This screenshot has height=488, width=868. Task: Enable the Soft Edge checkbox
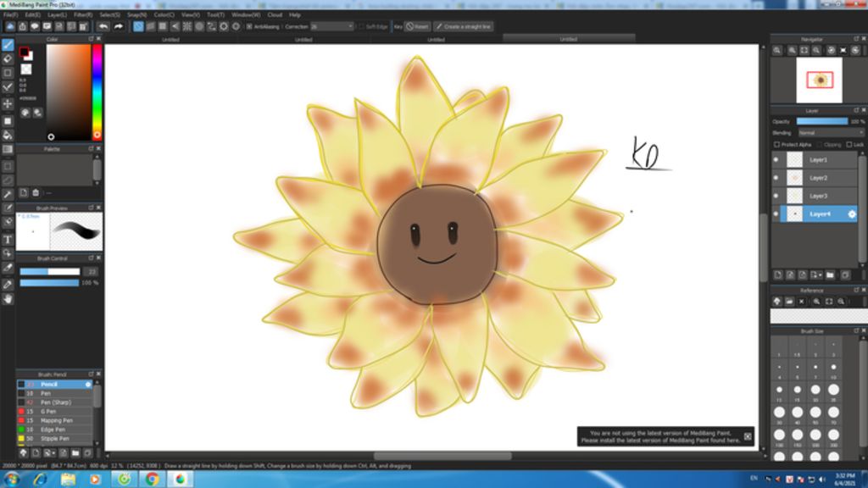pos(361,26)
